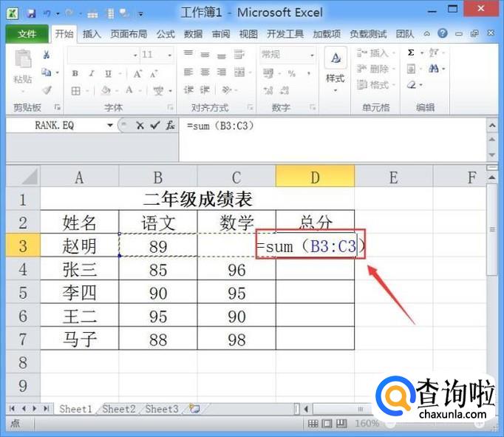Click the Paste (粘贴) icon
Screen dimensions: 504x437
(23, 59)
